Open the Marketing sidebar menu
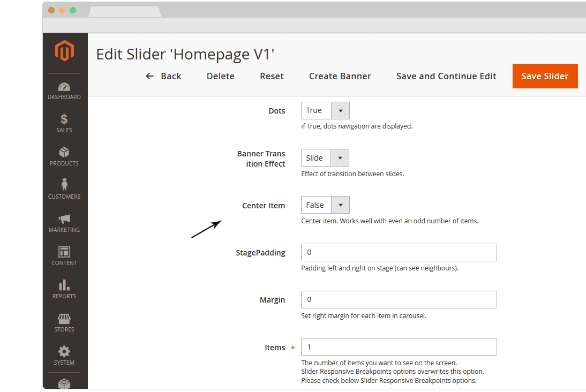Image resolution: width=586 pixels, height=392 pixels. (64, 223)
